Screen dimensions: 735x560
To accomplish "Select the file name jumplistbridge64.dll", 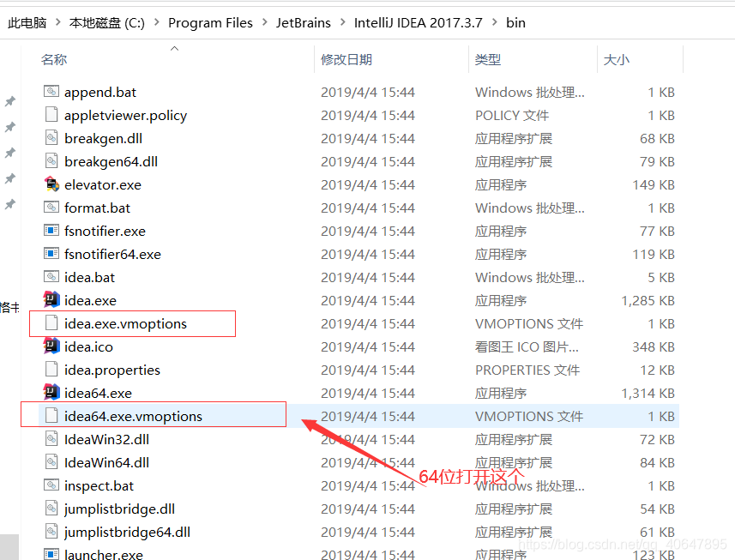I will [x=127, y=533].
